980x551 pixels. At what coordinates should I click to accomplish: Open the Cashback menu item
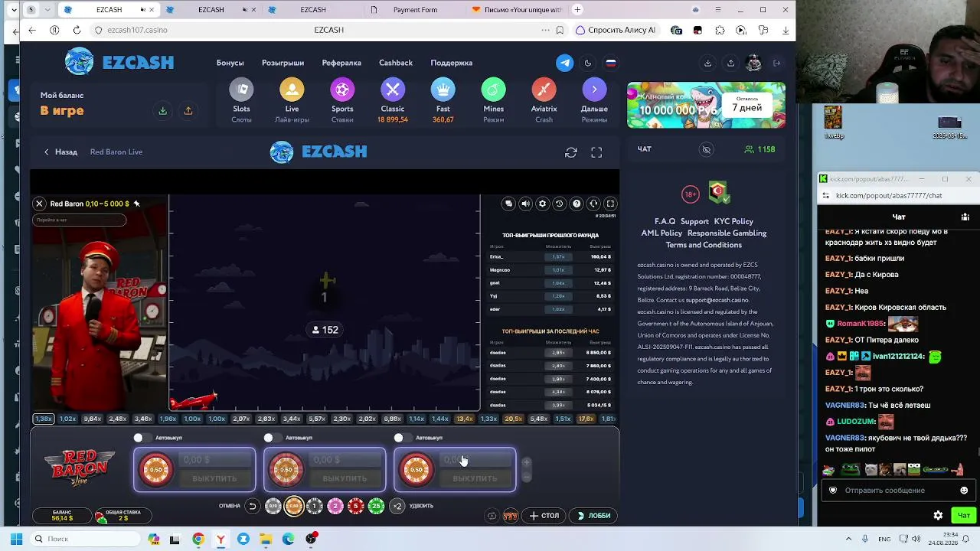396,63
